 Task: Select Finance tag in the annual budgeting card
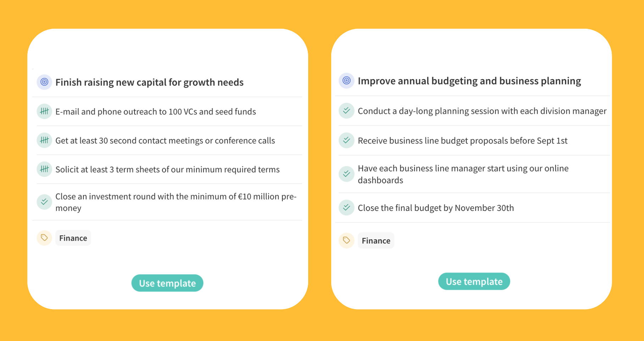click(x=376, y=241)
